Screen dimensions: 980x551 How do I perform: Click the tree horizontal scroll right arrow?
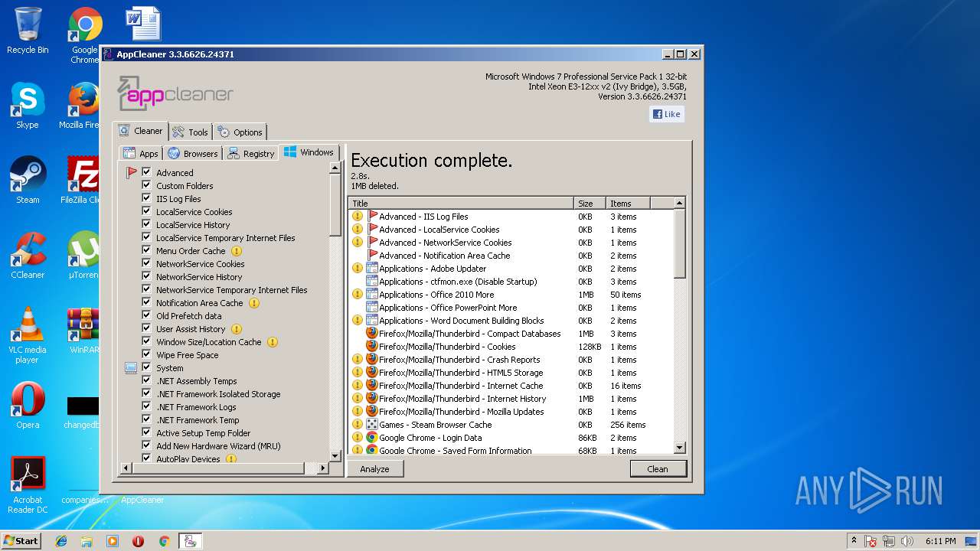point(322,468)
